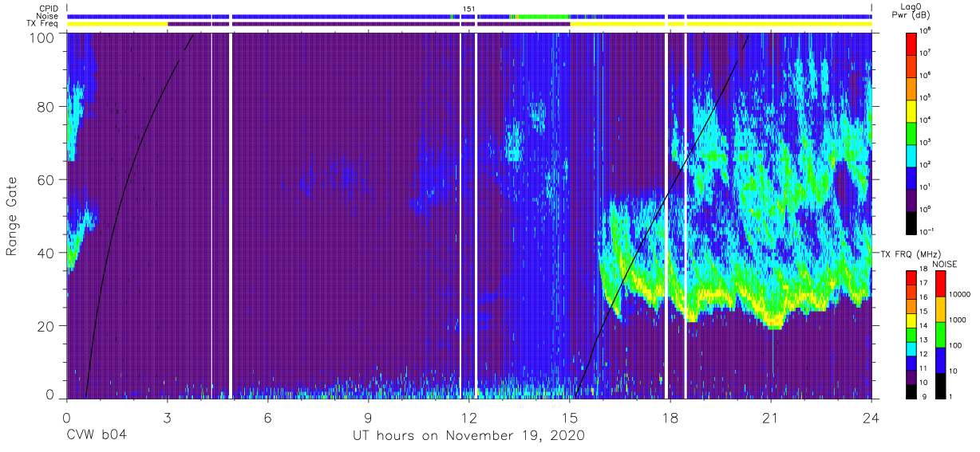Viewport: 980px width, 452px height.
Task: Click the black segment of the Lag0 Pwr colorbar
Action: pos(911,222)
